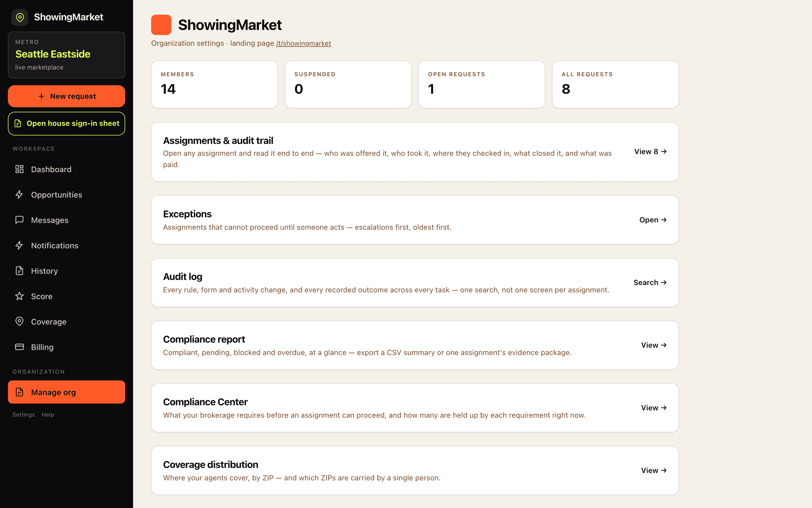Click the sign-in sheet document icon
812x508 pixels.
click(18, 124)
